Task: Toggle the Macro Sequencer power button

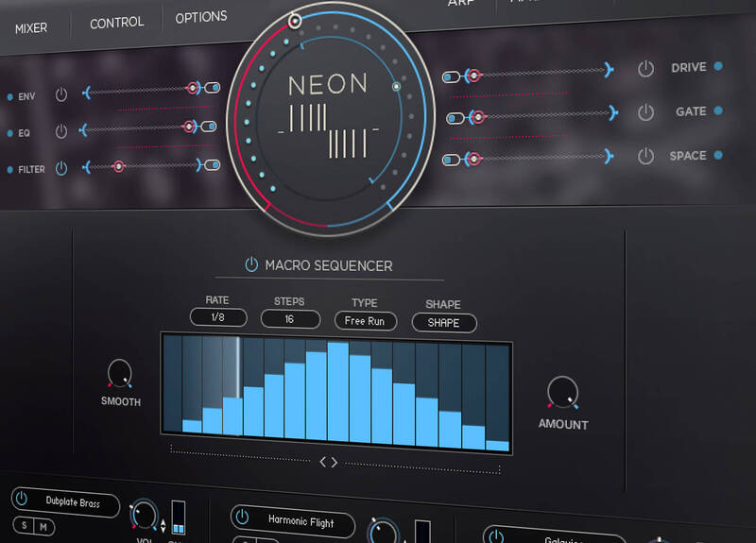Action: [x=251, y=265]
